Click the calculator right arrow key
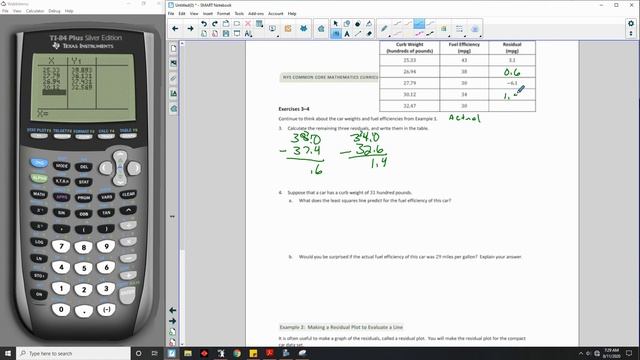The width and height of the screenshot is (640, 360). tap(134, 168)
